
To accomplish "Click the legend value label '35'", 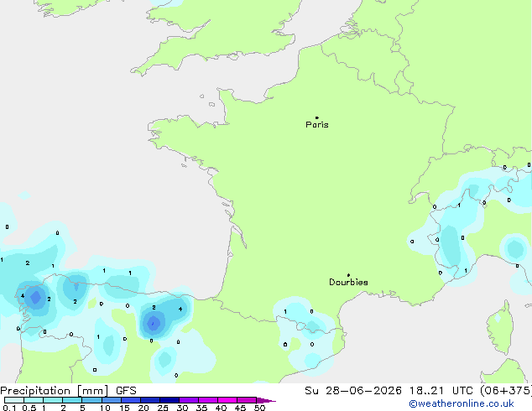I will [x=201, y=408].
